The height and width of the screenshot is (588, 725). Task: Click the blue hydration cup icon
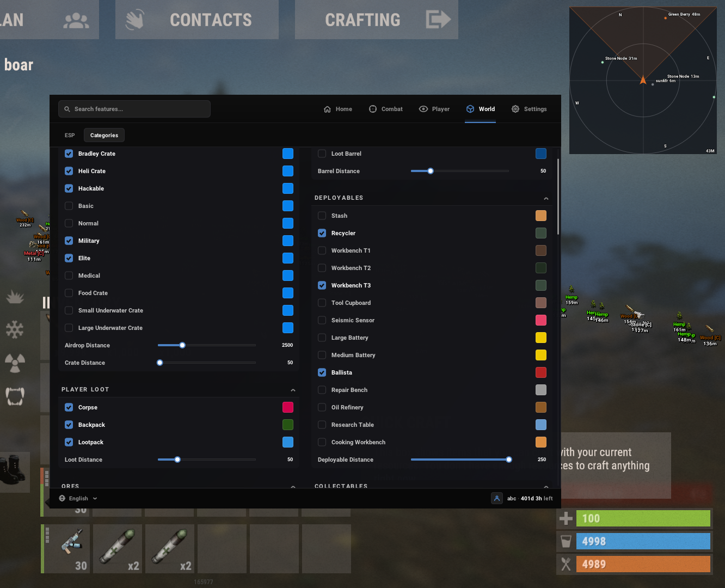[x=566, y=541]
